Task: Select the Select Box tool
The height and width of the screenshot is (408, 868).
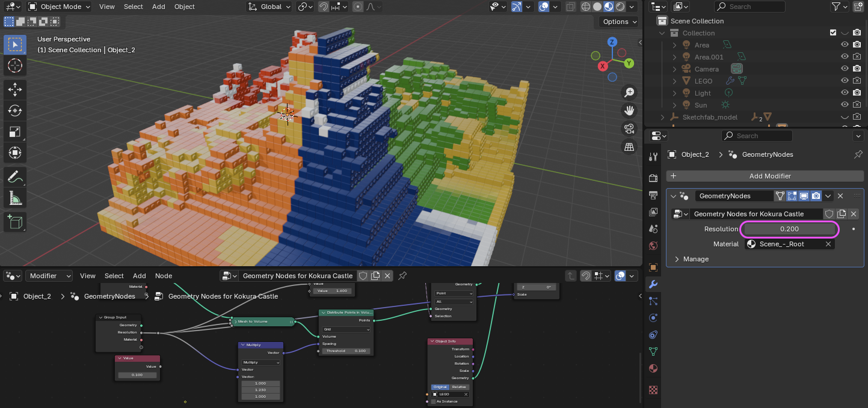Action: [x=15, y=44]
